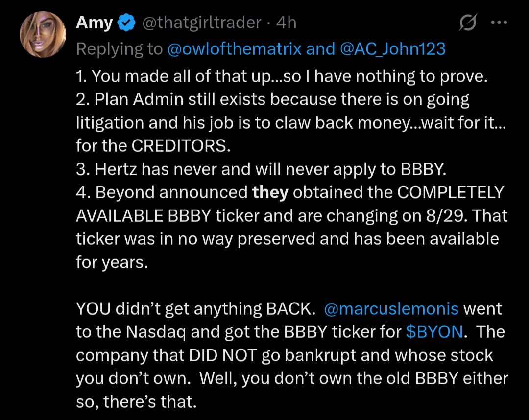529x420 pixels.
Task: Visit the @owlofthematrix mention
Action: [234, 49]
